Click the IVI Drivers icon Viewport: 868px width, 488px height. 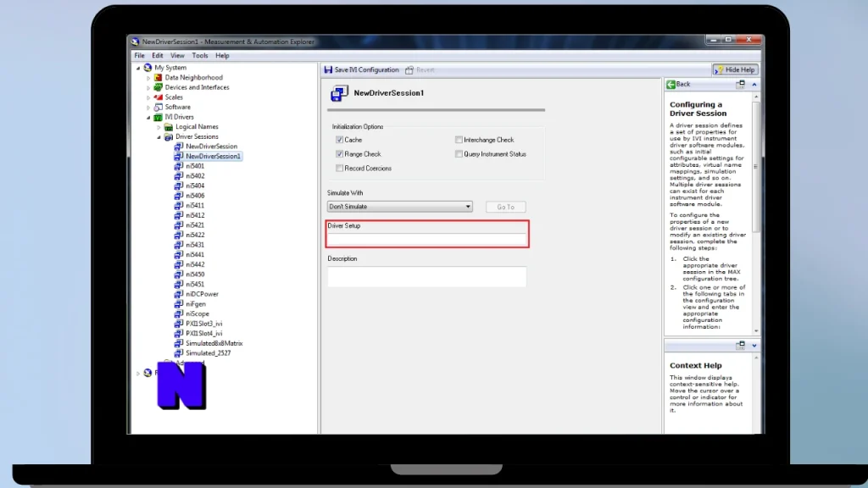point(159,117)
